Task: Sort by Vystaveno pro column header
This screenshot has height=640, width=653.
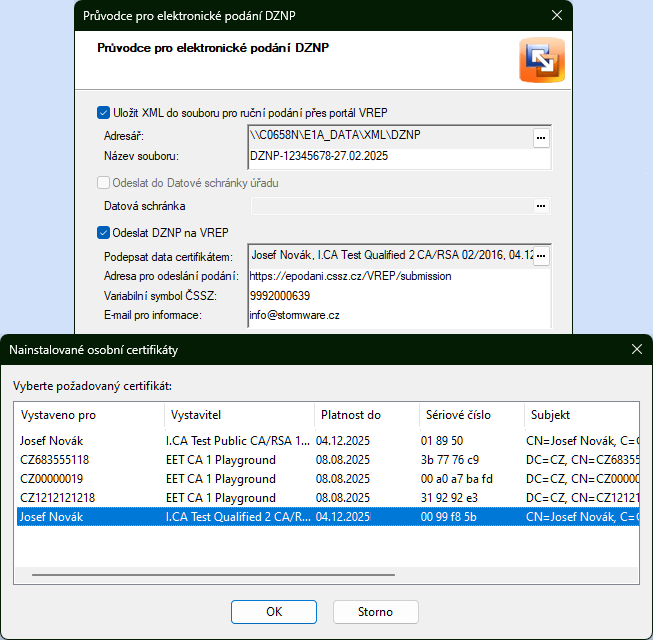Action: (x=90, y=415)
